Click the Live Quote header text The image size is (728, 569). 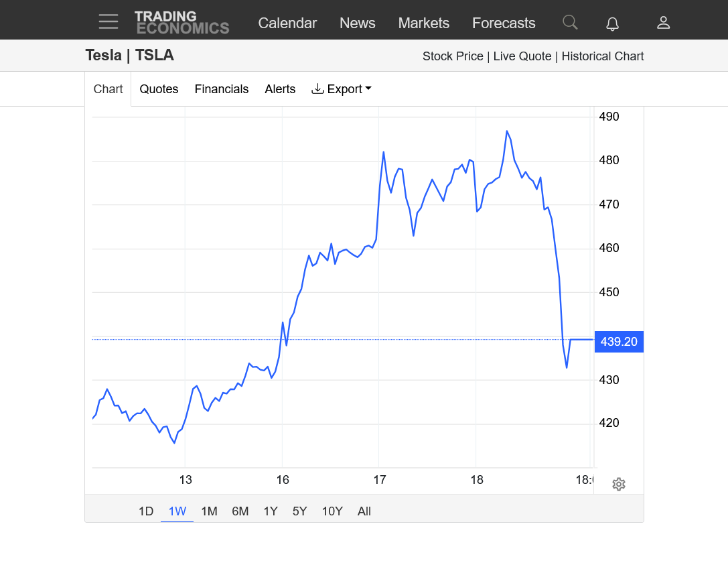pos(522,56)
